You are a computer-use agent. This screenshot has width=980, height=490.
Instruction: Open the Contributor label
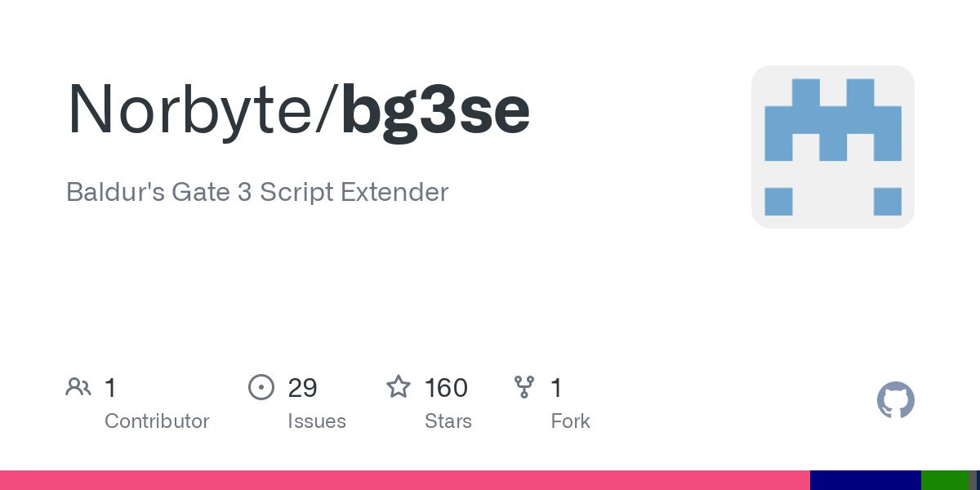[157, 421]
